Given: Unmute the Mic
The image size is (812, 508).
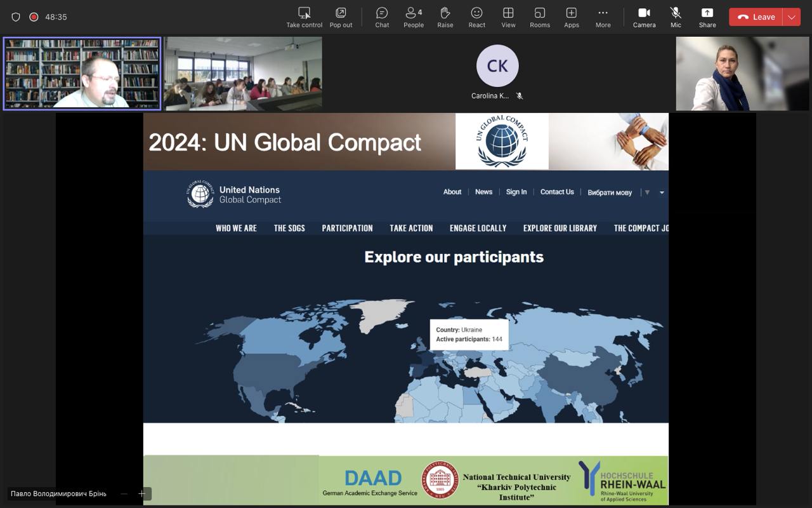Looking at the screenshot, I should click(x=676, y=17).
